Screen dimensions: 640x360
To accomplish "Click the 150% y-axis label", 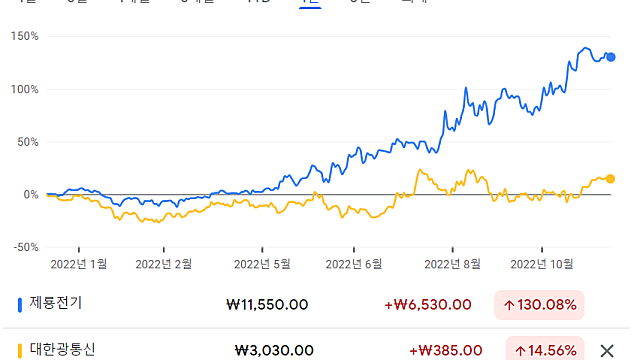I will [24, 36].
